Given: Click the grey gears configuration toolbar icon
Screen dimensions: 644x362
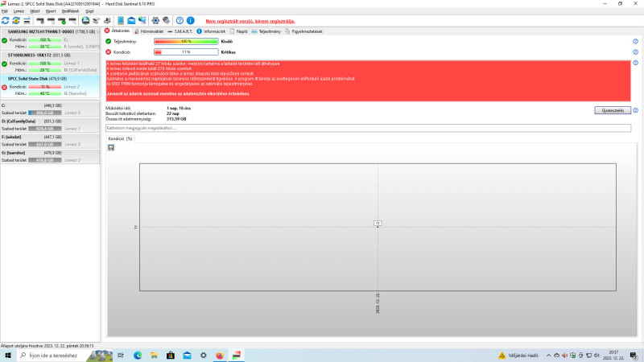Looking at the screenshot, I should [x=167, y=21].
